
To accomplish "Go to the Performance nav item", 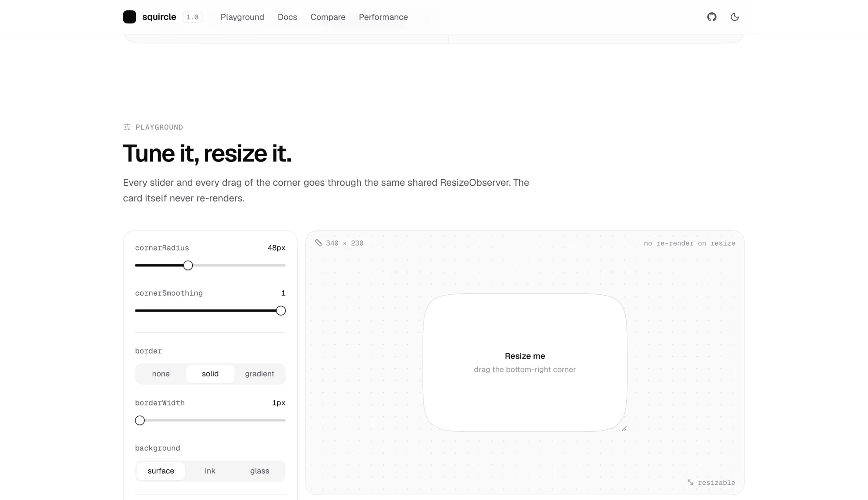I will click(383, 17).
